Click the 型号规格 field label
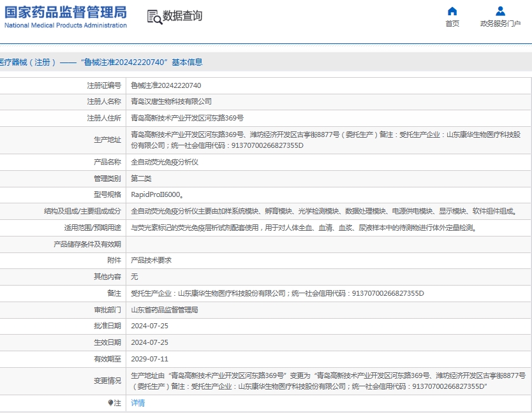Image resolution: width=532 pixels, height=415 pixels. (107, 194)
